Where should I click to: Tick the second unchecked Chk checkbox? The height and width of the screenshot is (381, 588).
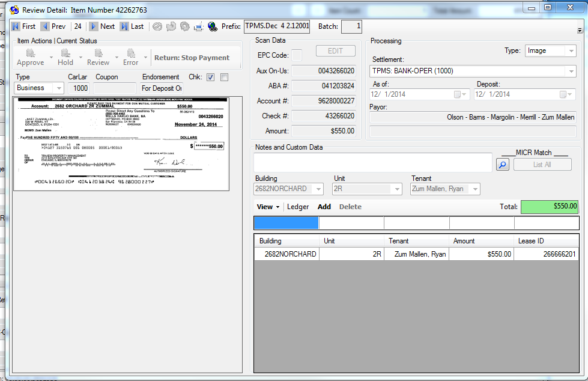pyautogui.click(x=224, y=77)
